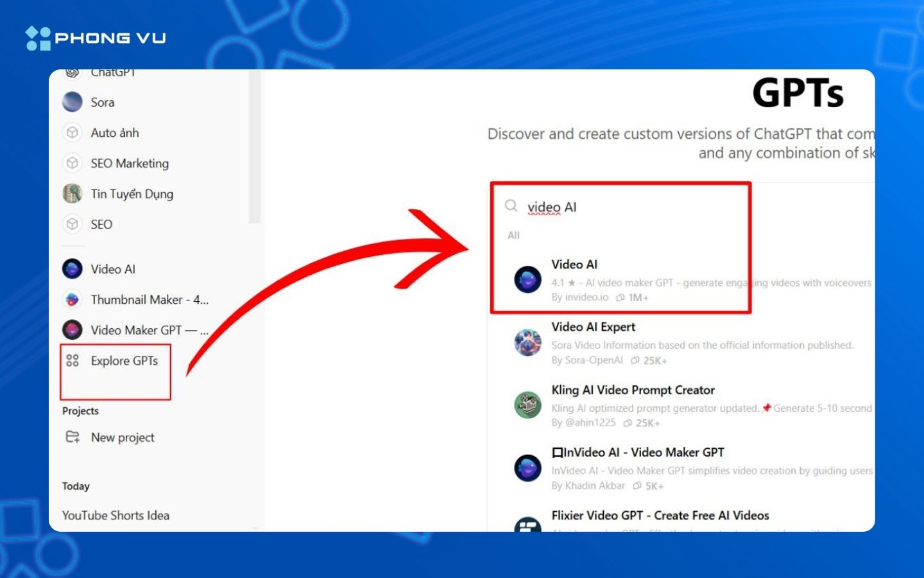Viewport: 924px width, 578px height.
Task: Open the YouTube Shorts Idea chat
Action: tap(116, 516)
